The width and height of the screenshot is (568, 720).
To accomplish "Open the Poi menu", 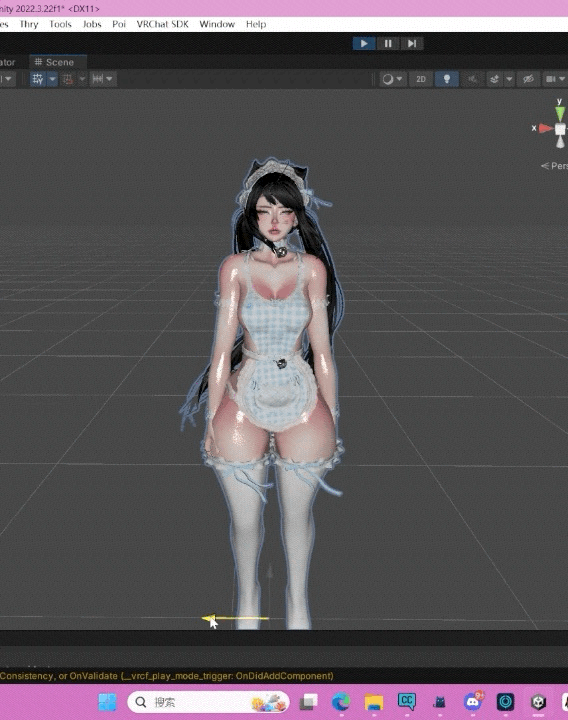I will (x=119, y=24).
